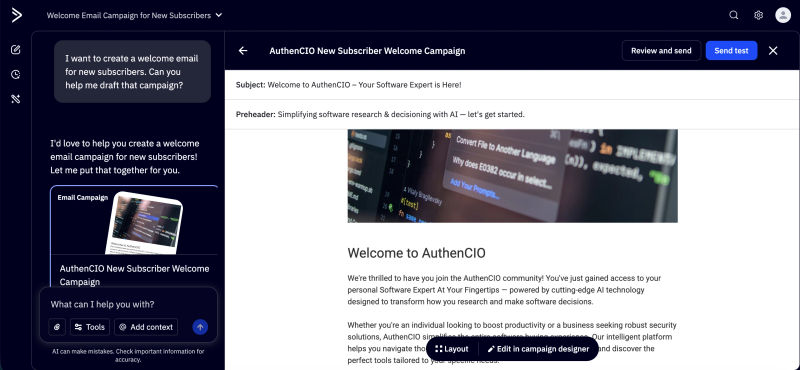This screenshot has width=800, height=370.
Task: Submit the chat message arrow button
Action: pos(200,327)
